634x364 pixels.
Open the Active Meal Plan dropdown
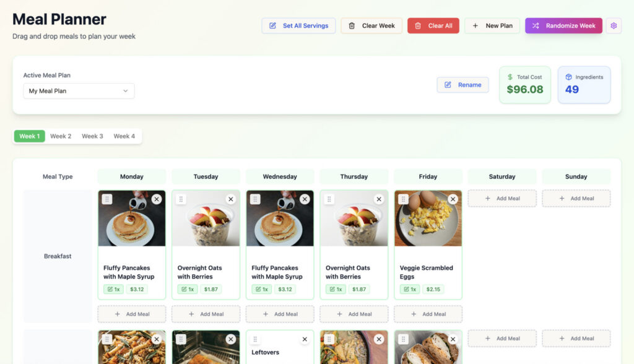tap(79, 90)
